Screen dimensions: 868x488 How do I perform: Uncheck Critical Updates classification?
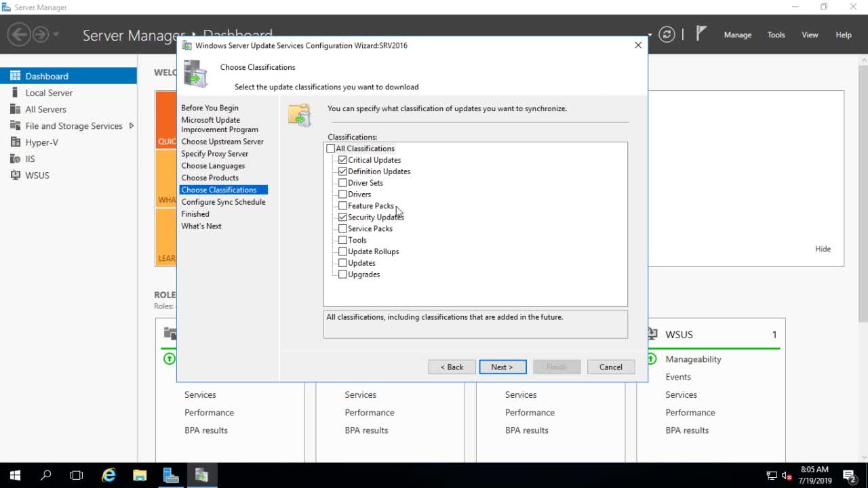(342, 160)
